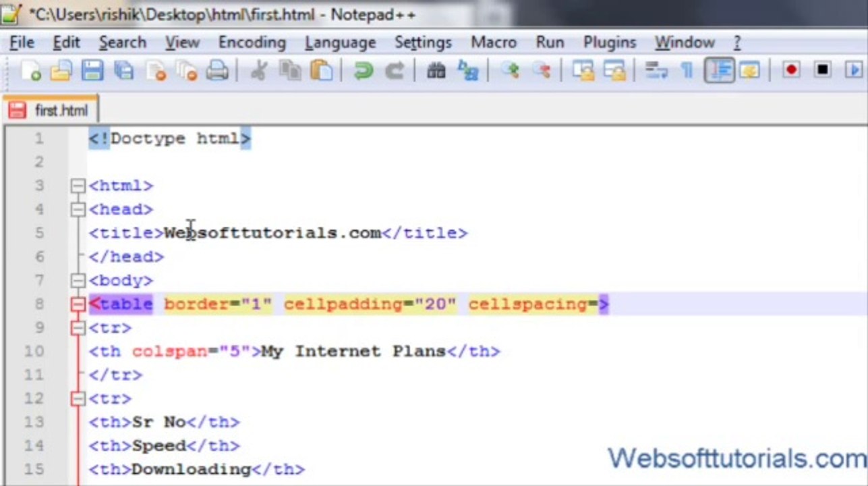Open the Macro menu
868x486 pixels.
(494, 43)
